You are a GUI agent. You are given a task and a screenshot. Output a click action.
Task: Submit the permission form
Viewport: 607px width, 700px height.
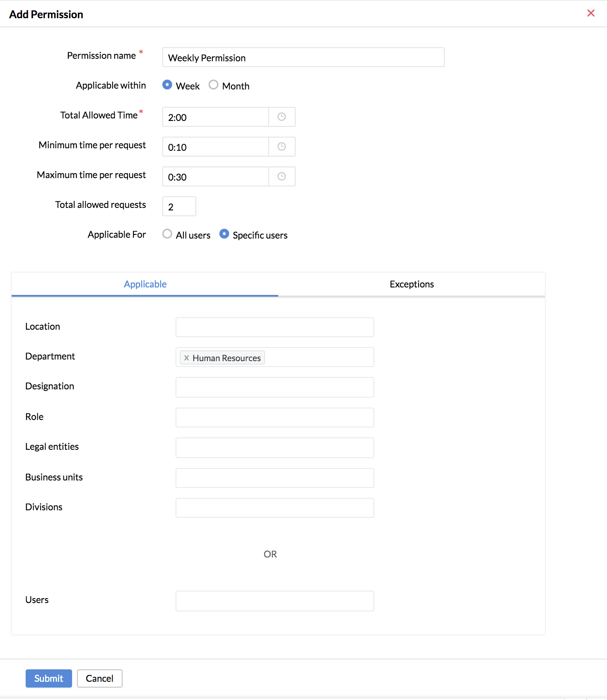pos(49,678)
